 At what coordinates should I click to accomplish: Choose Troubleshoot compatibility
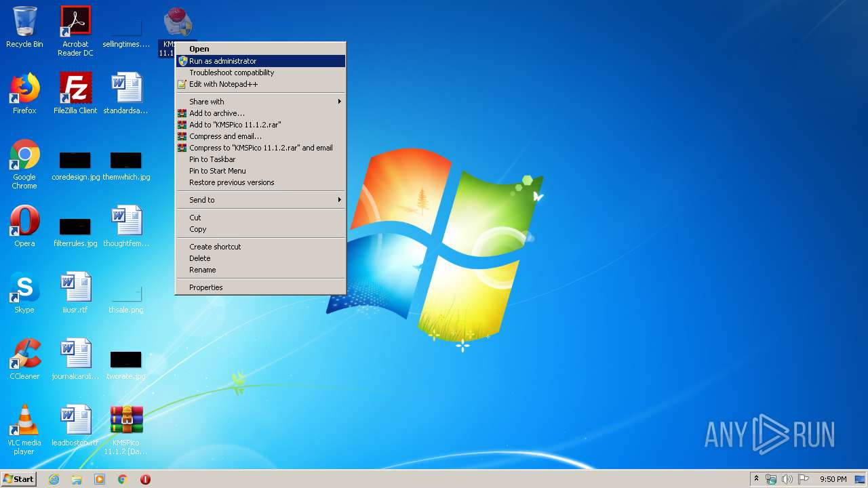(260, 73)
